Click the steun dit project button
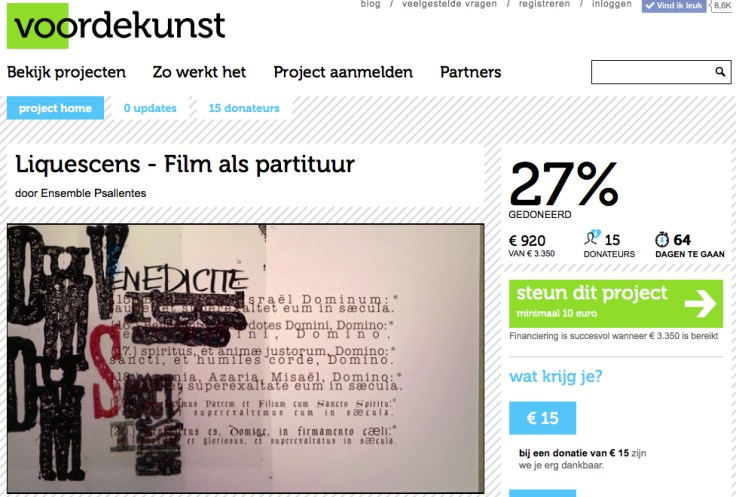736x497 pixels. (616, 304)
